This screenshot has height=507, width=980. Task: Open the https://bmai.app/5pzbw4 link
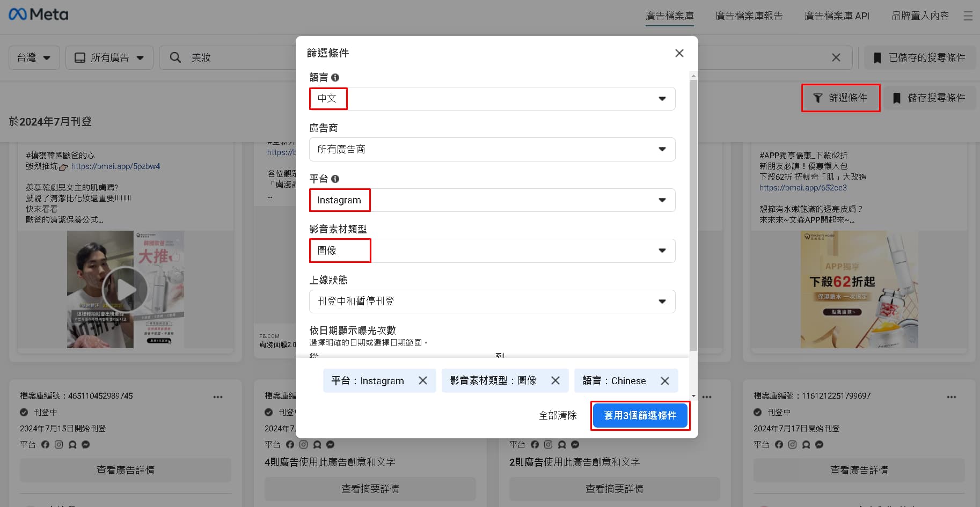pyautogui.click(x=115, y=166)
